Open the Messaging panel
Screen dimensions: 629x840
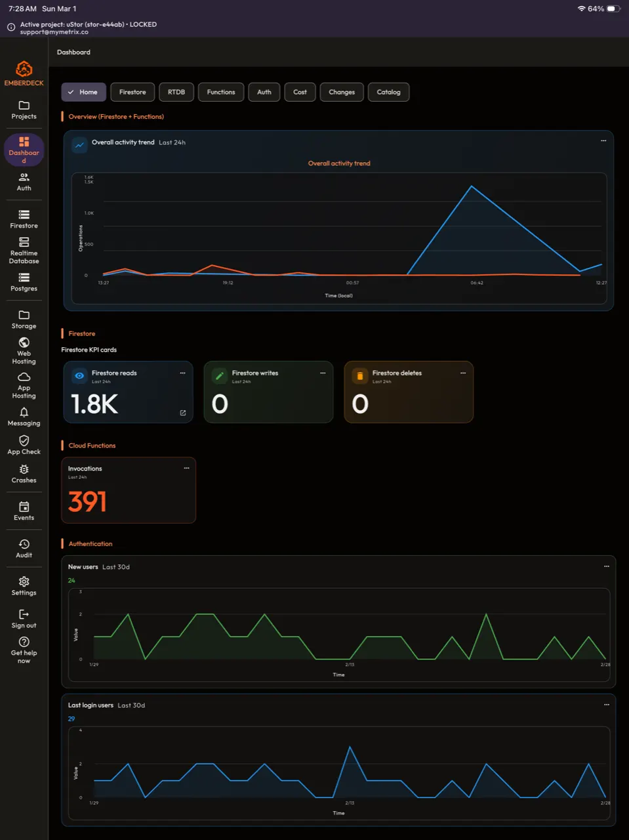coord(24,413)
